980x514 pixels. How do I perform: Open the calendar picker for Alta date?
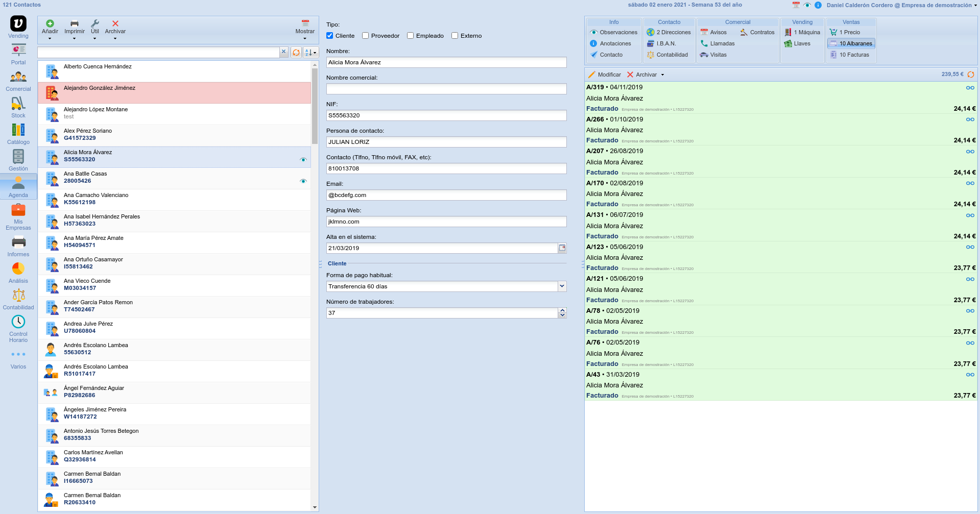[562, 248]
